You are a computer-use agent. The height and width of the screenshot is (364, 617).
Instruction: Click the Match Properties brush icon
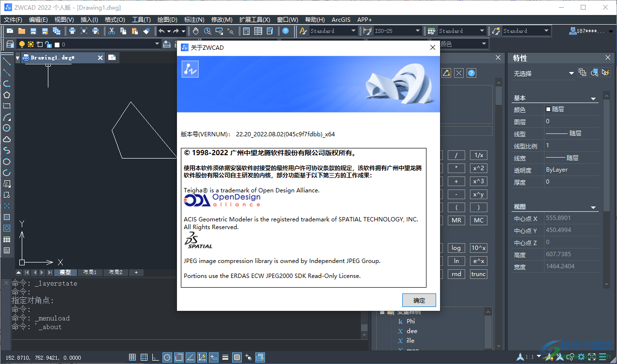[x=147, y=31]
